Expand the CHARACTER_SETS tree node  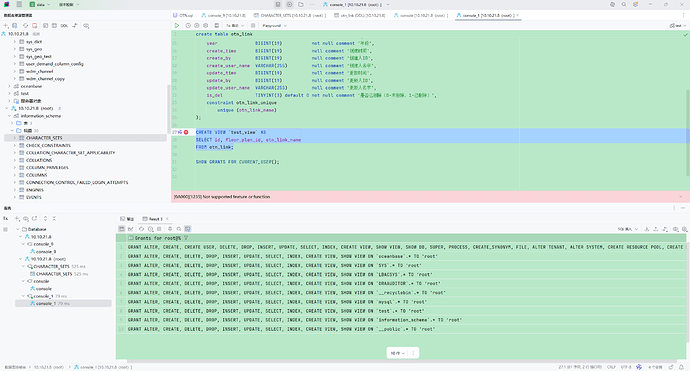click(15, 138)
